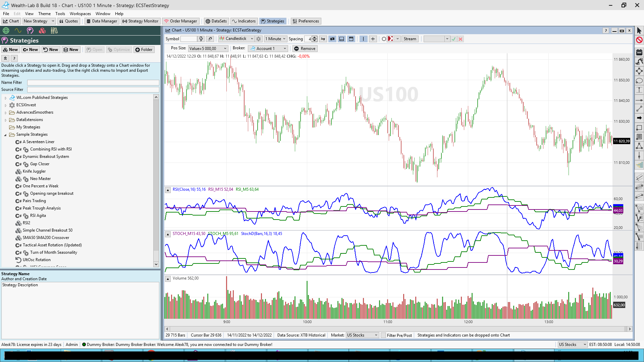Expand the ECSXInvest folder

pos(6,105)
